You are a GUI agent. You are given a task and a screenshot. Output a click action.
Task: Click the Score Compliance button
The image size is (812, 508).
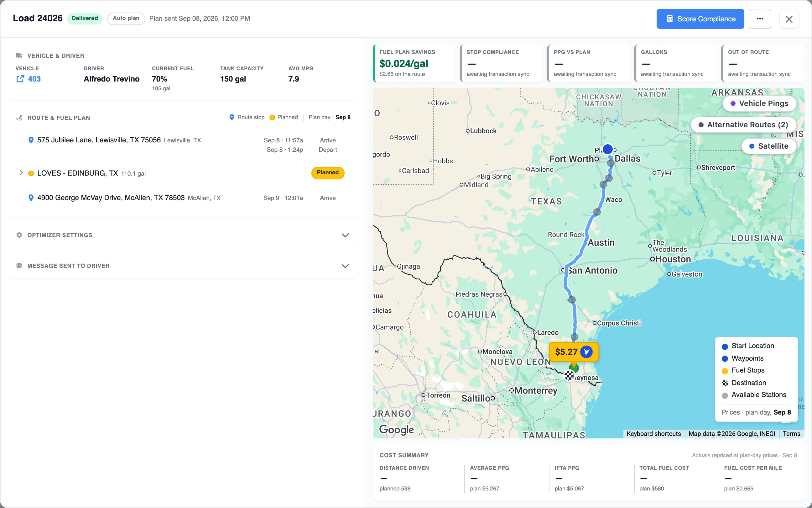[x=700, y=19]
